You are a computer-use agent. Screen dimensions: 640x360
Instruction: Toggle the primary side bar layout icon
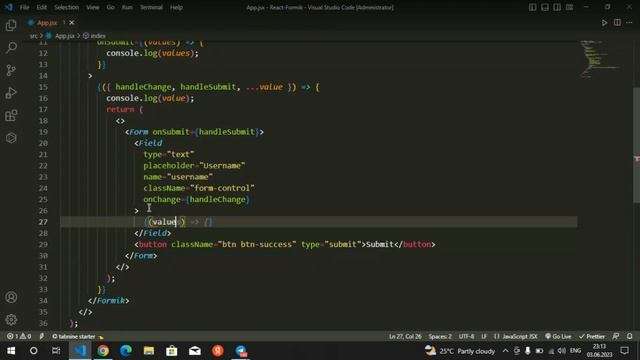[x=532, y=7]
